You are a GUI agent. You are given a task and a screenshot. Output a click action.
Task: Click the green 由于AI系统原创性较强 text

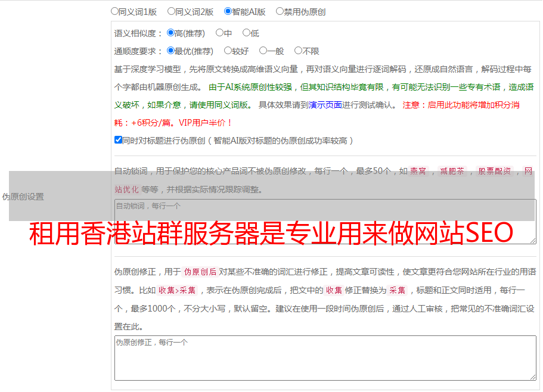click(x=250, y=87)
